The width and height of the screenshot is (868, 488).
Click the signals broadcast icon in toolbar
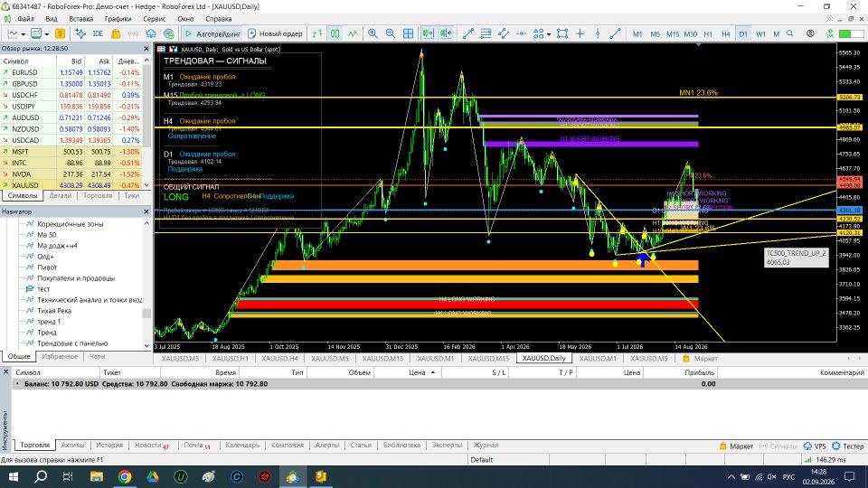(133, 33)
